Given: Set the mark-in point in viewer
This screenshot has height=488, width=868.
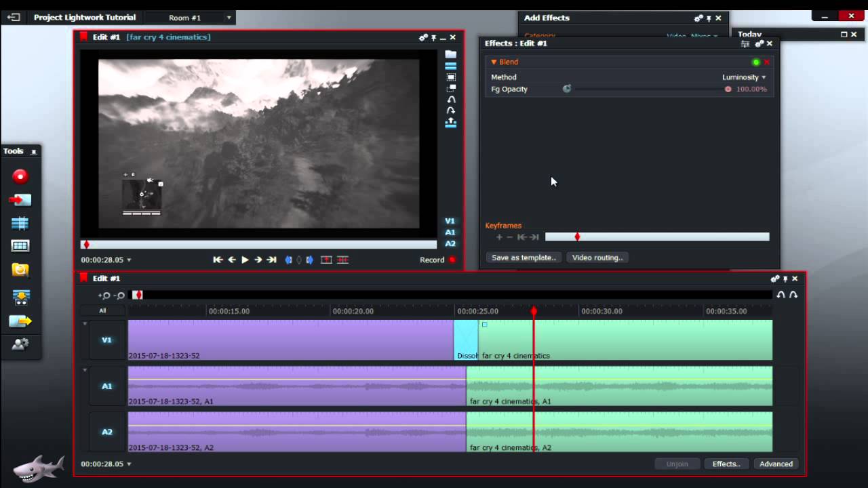Looking at the screenshot, I should [288, 260].
